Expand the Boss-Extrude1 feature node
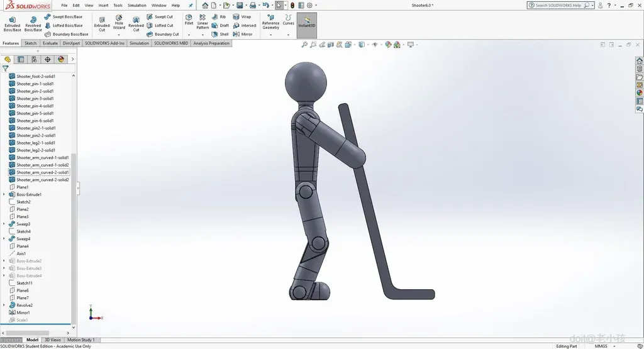This screenshot has height=349, width=644. 4,194
